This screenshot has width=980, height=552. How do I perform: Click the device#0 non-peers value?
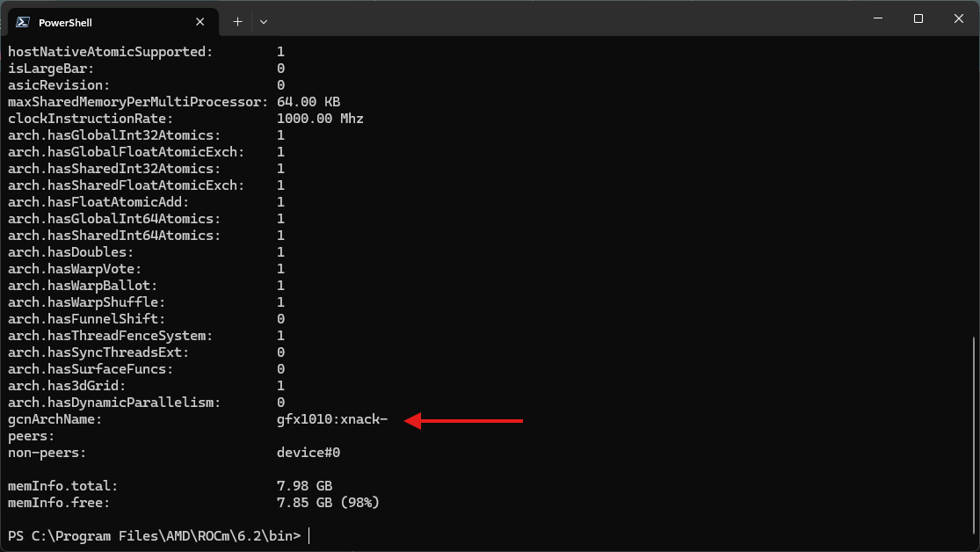(308, 453)
